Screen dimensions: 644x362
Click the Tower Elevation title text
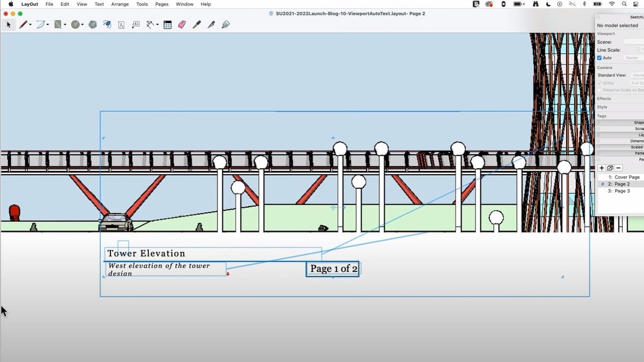pyautogui.click(x=146, y=254)
